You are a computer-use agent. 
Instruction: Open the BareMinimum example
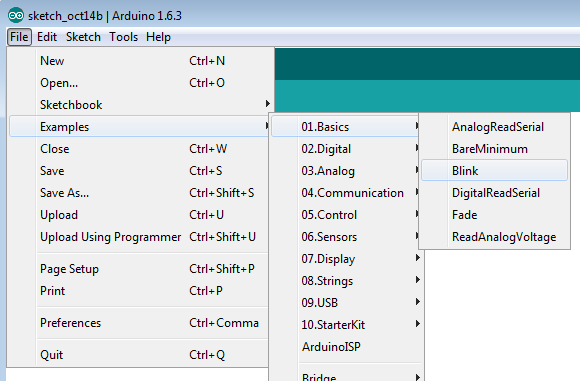click(494, 149)
